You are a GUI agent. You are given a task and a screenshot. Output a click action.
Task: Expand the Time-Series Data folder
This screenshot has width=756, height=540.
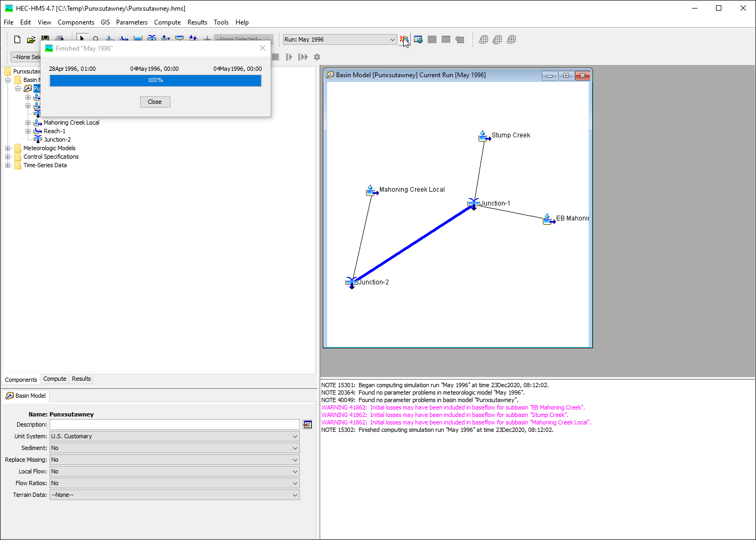pyautogui.click(x=7, y=165)
